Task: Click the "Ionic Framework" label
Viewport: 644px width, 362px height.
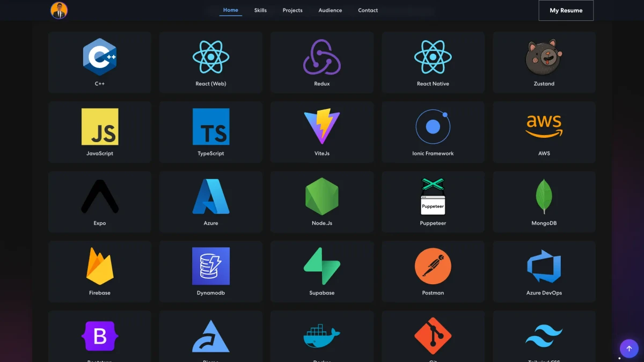Action: pyautogui.click(x=433, y=153)
